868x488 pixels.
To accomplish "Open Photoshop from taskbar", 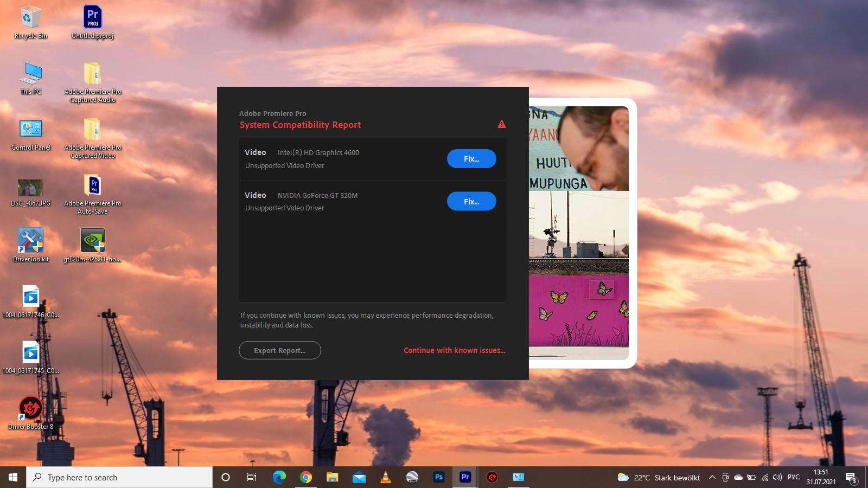I will point(439,477).
